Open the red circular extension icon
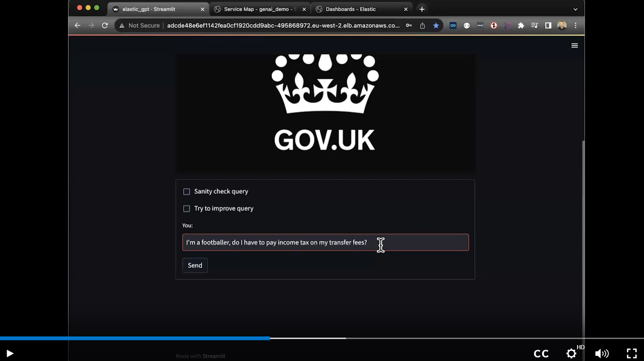This screenshot has width=644, height=361. coord(494,26)
